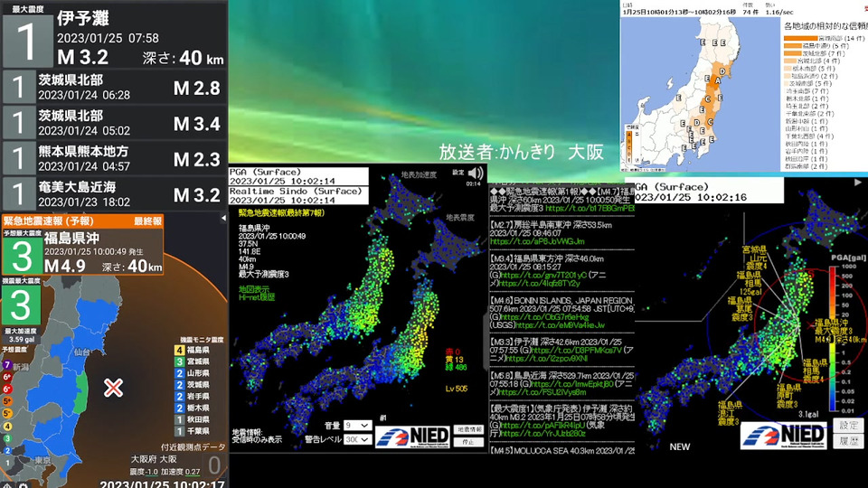868x488 pixels.
Task: Click the 設定 button in right map panel
Action: tap(848, 425)
